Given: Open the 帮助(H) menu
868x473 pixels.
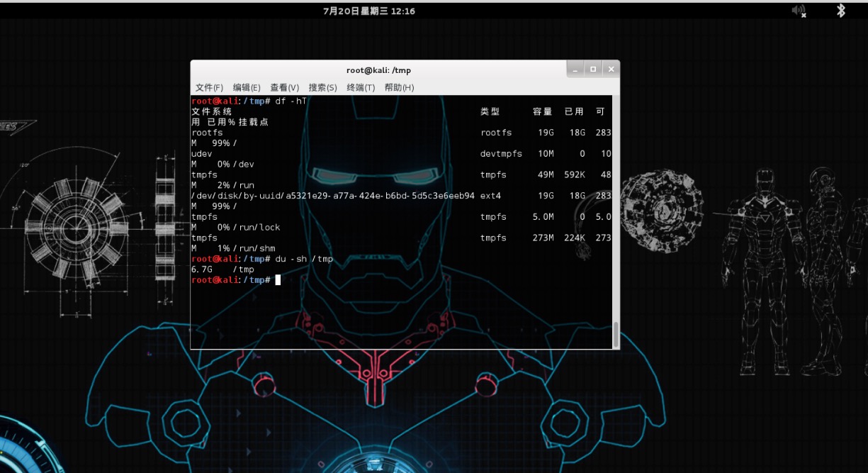Looking at the screenshot, I should click(399, 87).
